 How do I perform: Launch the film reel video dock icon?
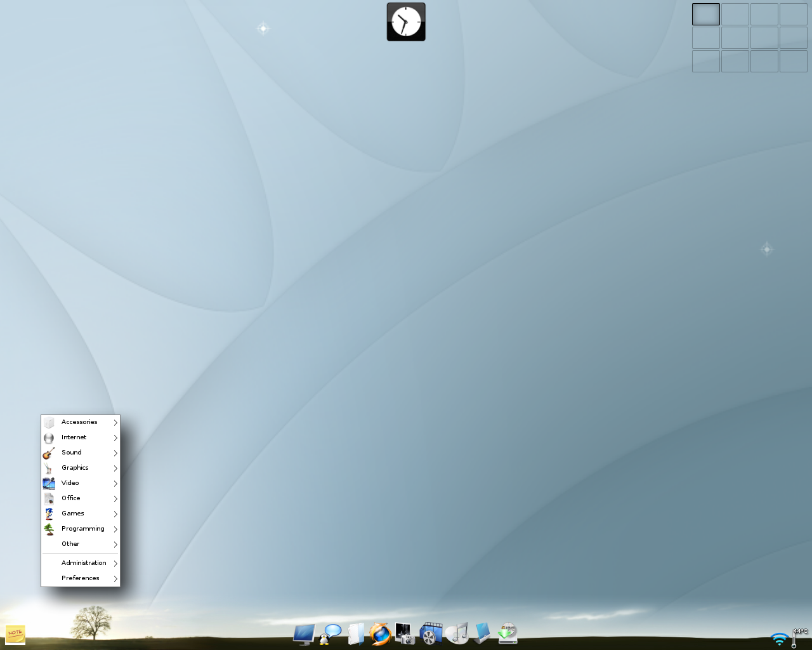pos(431,633)
